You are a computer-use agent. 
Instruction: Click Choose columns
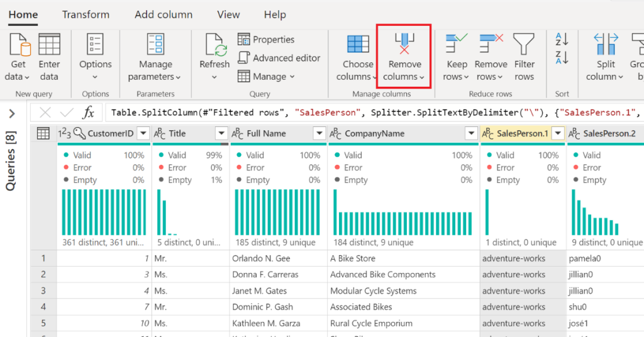(x=356, y=57)
